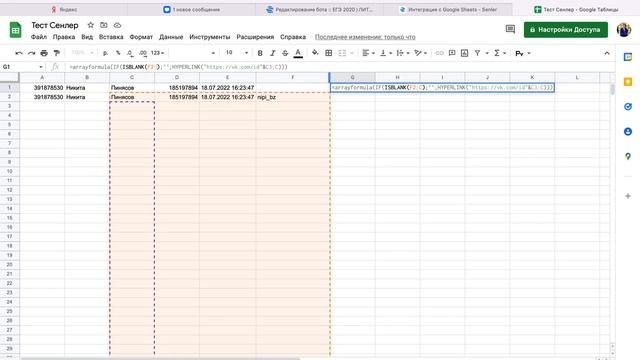Viewport: 640px width, 360px height.
Task: Switch to the Яндекс browser tab
Action: [64, 9]
